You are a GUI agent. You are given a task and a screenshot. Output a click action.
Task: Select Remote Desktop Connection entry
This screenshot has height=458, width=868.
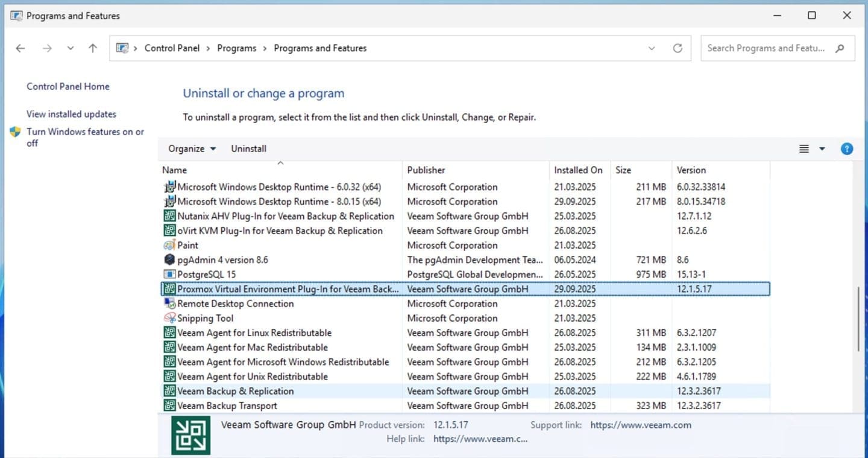pyautogui.click(x=235, y=304)
